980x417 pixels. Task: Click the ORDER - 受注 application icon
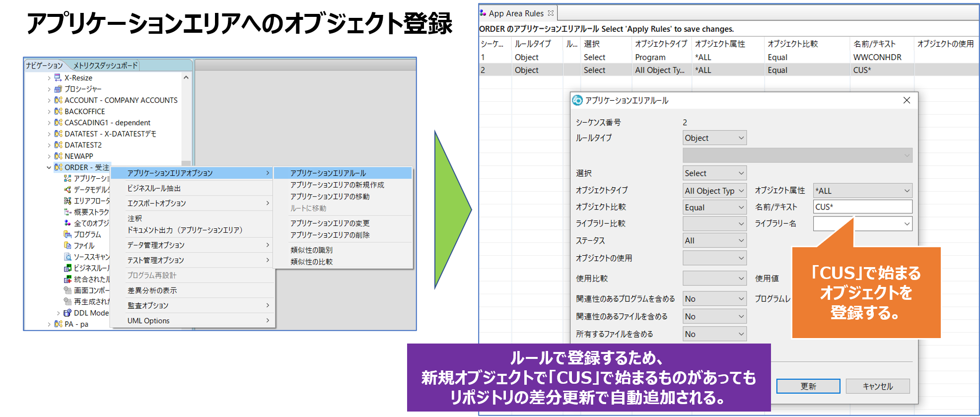tap(58, 167)
